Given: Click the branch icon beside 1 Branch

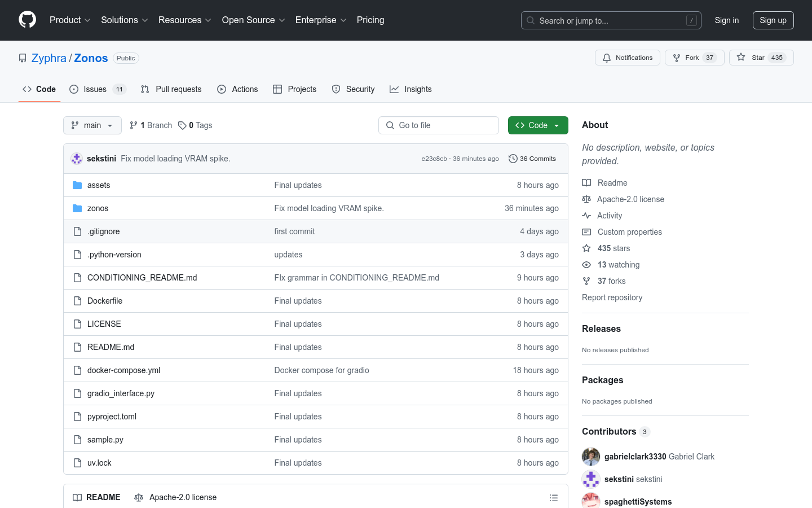Looking at the screenshot, I should (134, 125).
